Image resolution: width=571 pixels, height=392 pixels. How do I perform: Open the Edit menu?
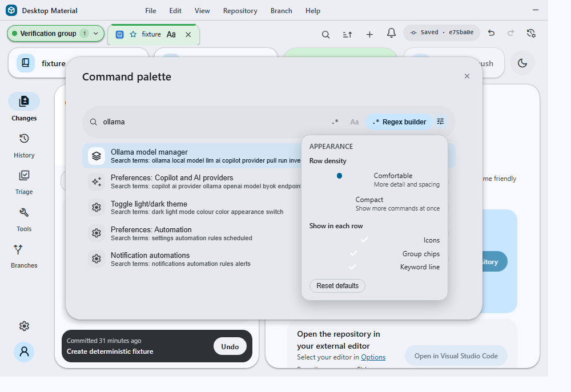[175, 11]
